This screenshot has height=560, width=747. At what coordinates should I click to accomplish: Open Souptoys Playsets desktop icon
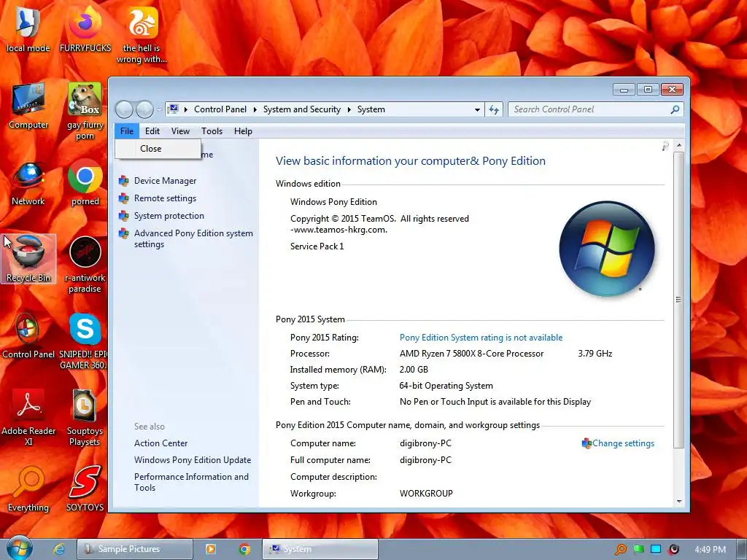click(85, 417)
